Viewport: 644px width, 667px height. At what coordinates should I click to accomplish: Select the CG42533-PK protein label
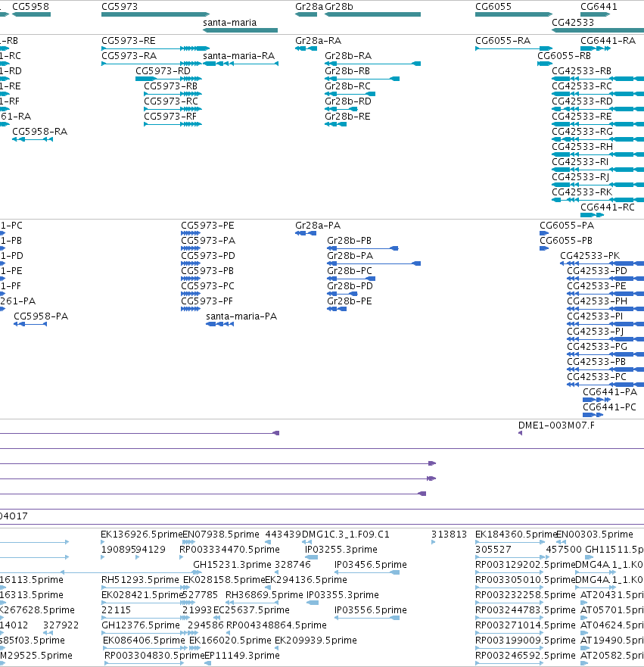point(590,256)
